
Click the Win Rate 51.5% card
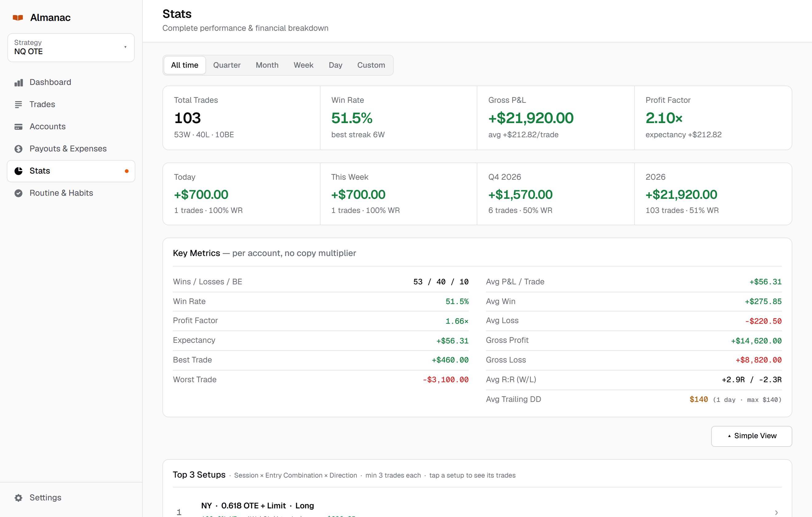point(399,118)
